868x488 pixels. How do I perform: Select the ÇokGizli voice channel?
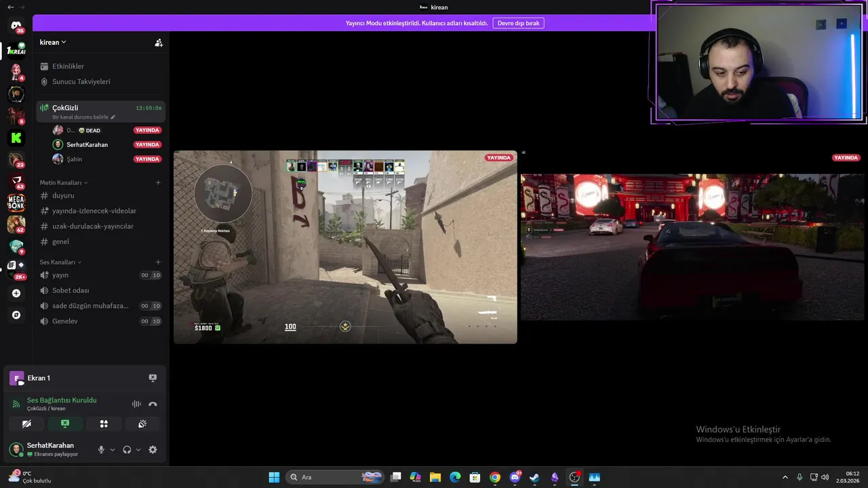(x=100, y=111)
